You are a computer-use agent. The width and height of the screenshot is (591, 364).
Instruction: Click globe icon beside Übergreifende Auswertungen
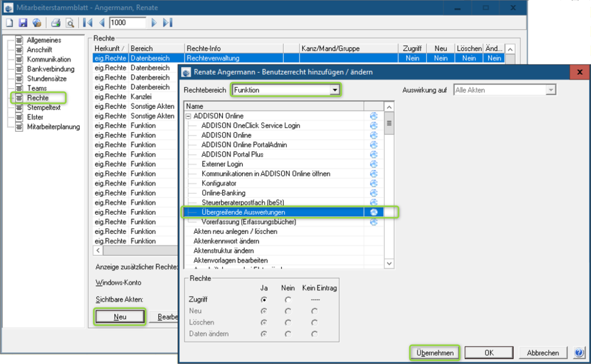point(374,212)
